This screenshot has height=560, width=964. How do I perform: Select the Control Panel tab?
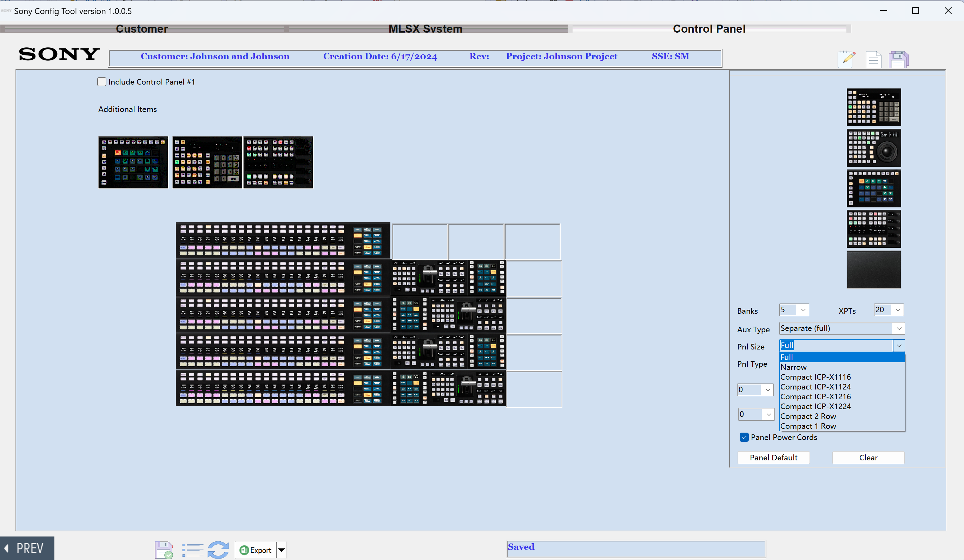coord(709,29)
